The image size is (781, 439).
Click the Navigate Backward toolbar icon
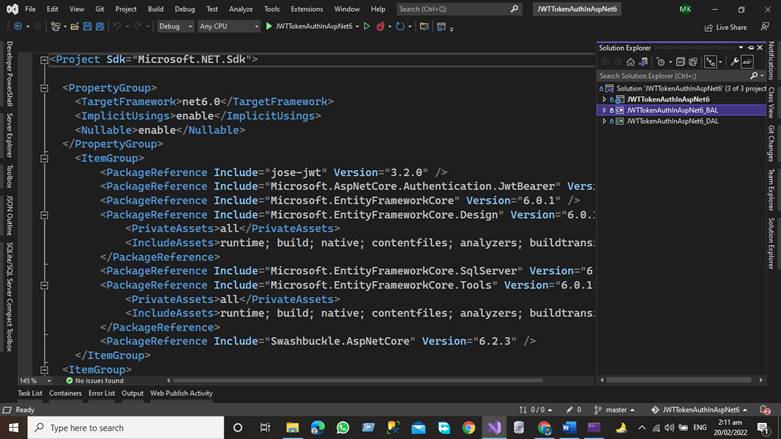[18, 26]
